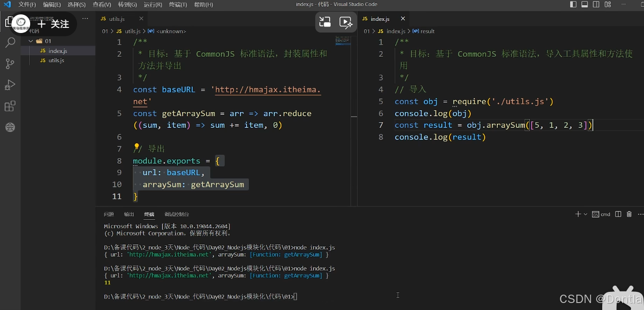The image size is (644, 310).
Task: Close the utils.js editor tab
Action: (x=141, y=19)
